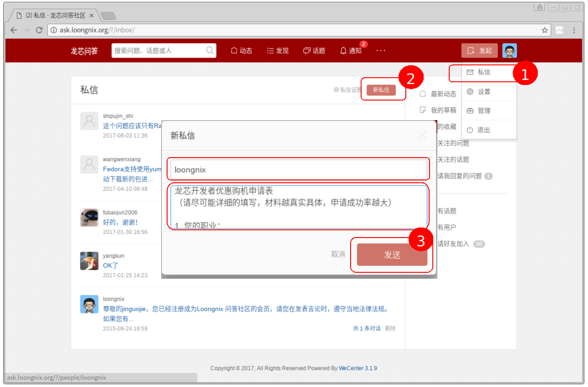Click 共 1 条对话 link
This screenshot has width=588, height=387.
point(367,329)
